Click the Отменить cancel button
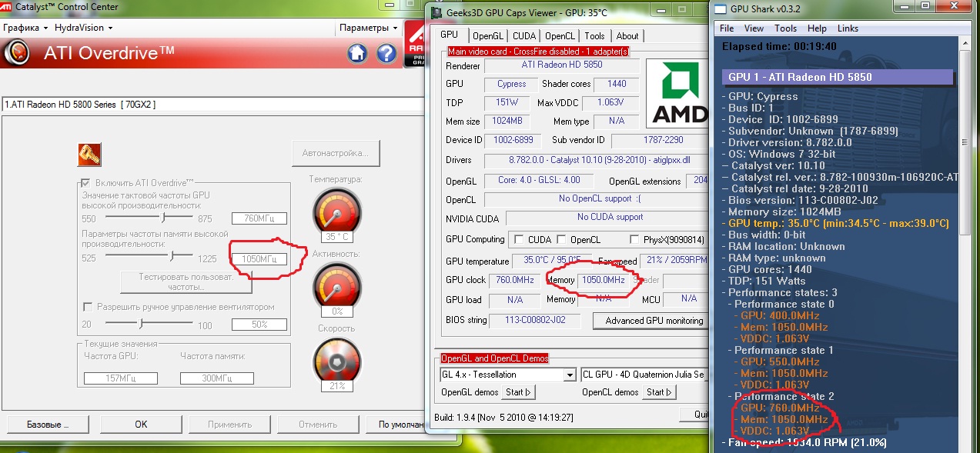980x453 pixels. (x=318, y=425)
